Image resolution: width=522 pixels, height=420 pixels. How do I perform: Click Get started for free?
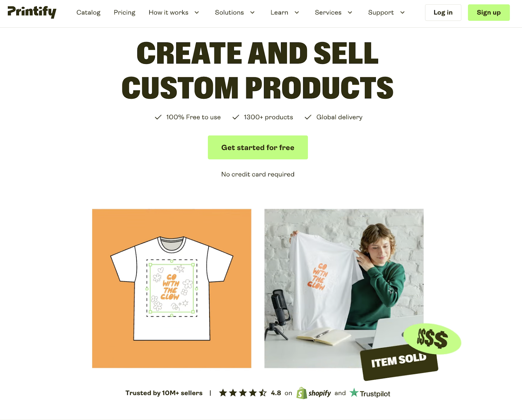pos(258,147)
